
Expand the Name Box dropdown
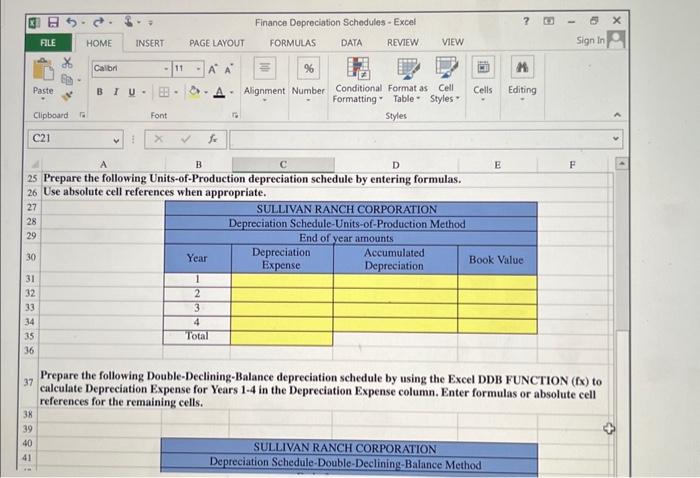(x=116, y=141)
